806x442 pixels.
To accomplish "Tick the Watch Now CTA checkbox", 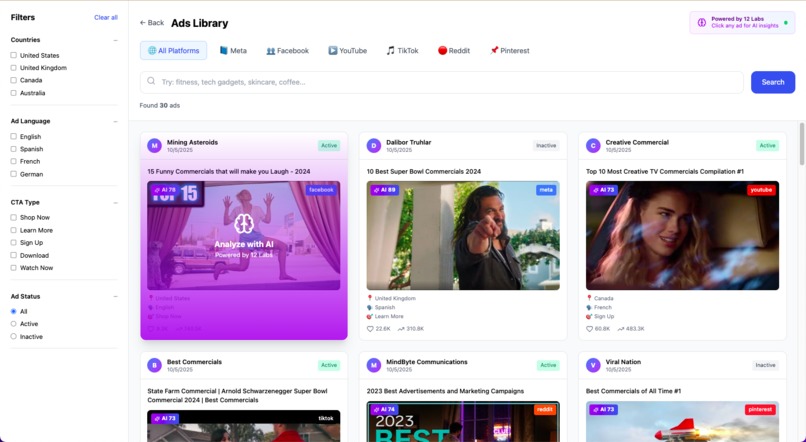I will click(13, 267).
